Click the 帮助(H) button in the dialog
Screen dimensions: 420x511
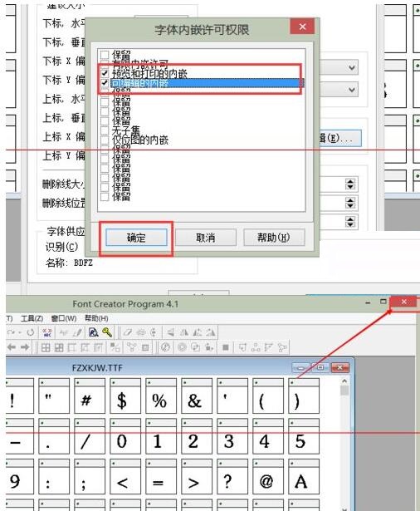coord(274,238)
